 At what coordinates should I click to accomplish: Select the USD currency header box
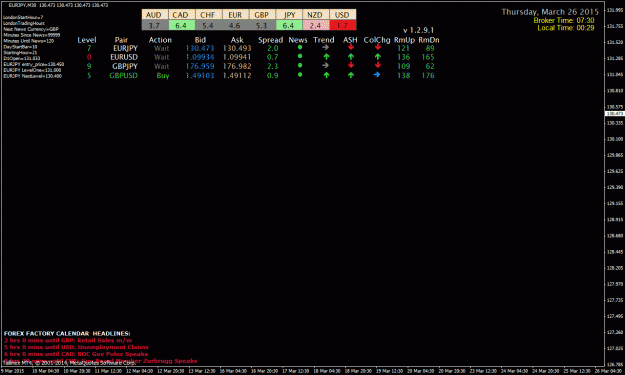343,15
